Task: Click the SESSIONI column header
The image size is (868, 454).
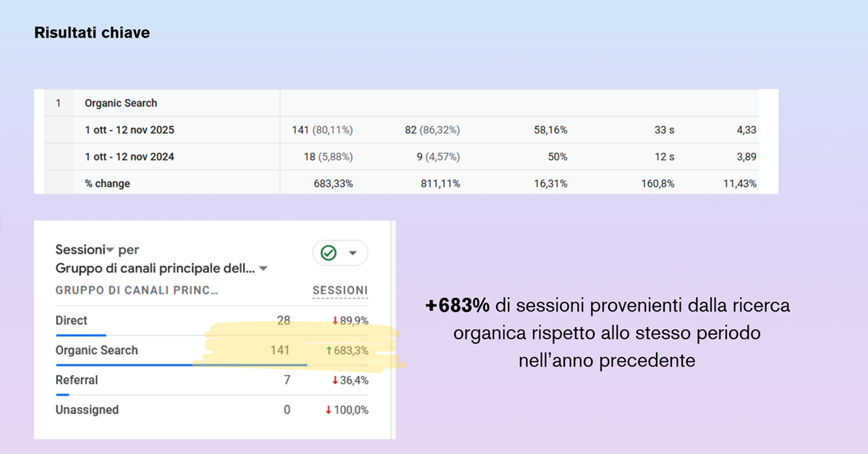Action: click(340, 291)
